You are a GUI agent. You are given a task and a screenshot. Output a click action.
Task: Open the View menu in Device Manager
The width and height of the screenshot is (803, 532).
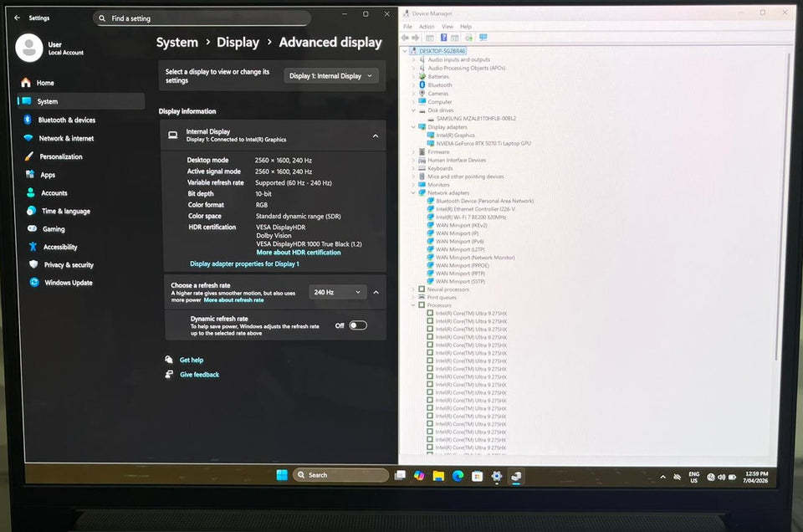(x=447, y=26)
